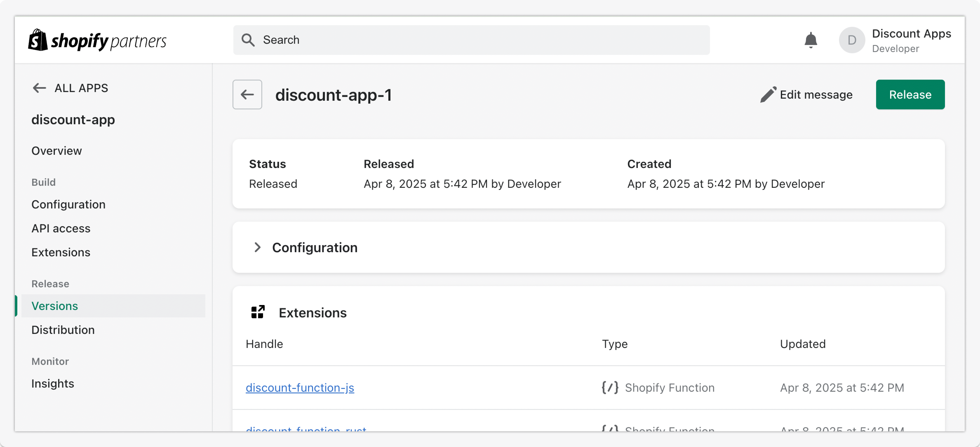The image size is (980, 447).
Task: Return to ALL APPS list
Action: pos(81,88)
